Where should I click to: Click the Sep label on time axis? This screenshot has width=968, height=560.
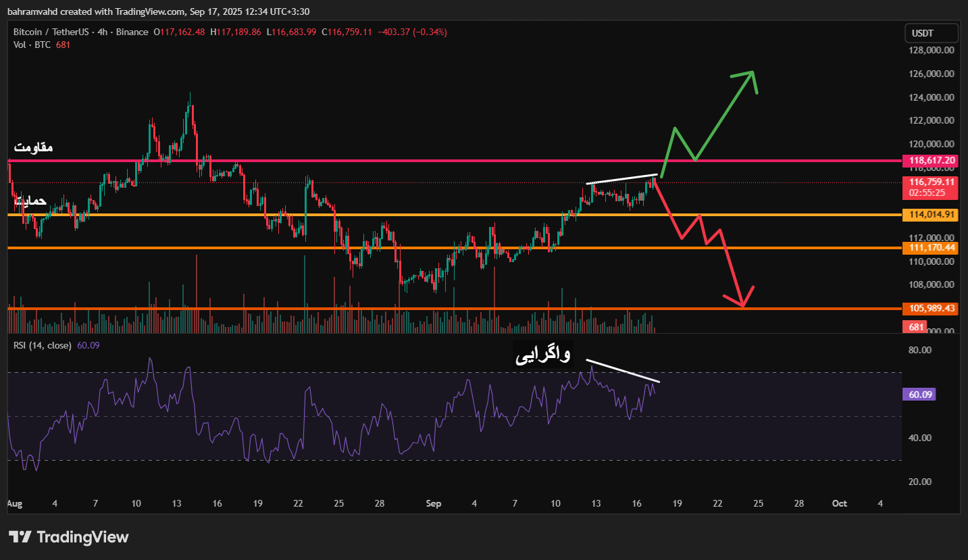pos(433,503)
